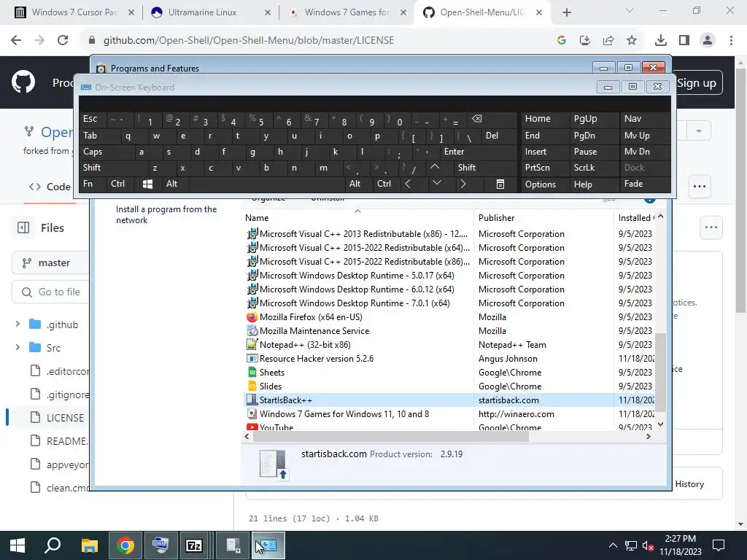Open the master branch dropdown
The height and width of the screenshot is (560, 747).
click(x=50, y=262)
